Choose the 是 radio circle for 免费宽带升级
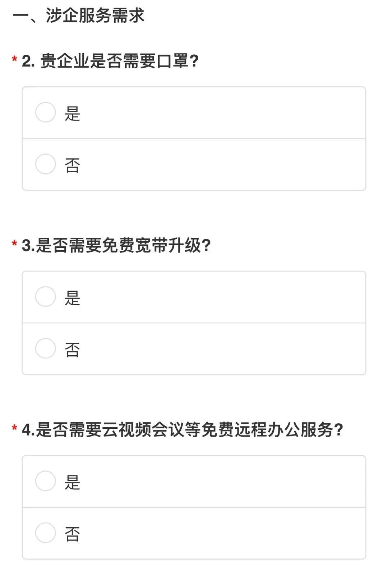Image resolution: width=388 pixels, height=588 pixels. coord(46,297)
